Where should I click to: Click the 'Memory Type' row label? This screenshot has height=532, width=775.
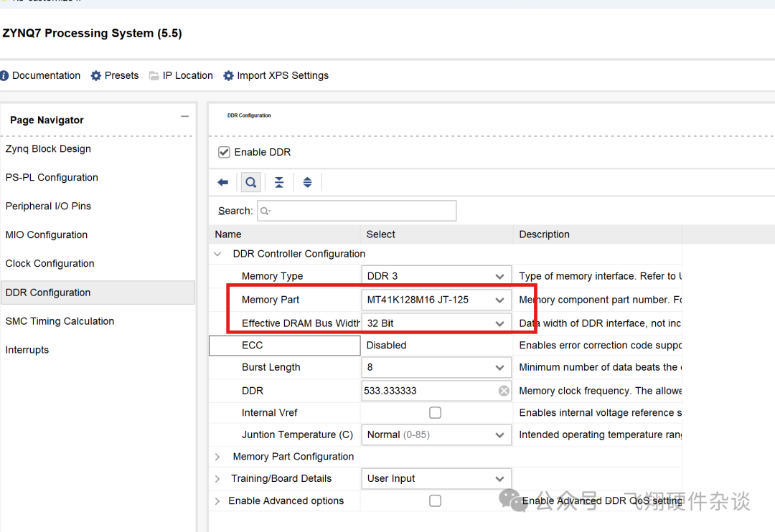(x=273, y=276)
